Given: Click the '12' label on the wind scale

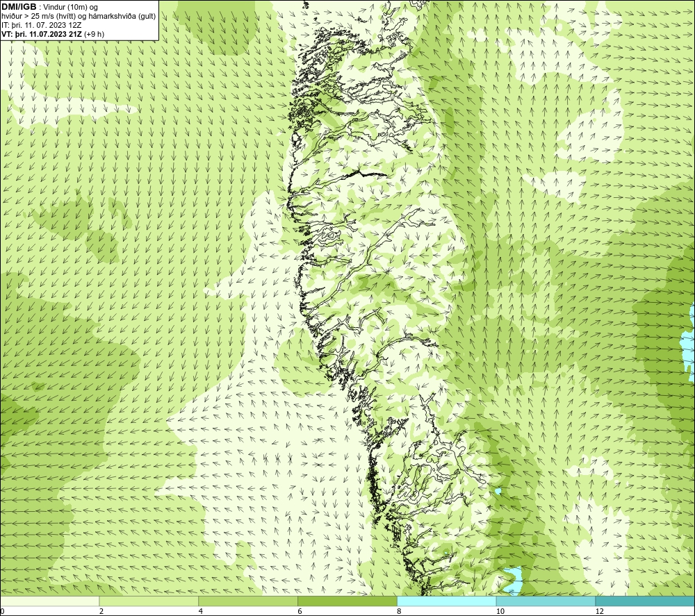Looking at the screenshot, I should (x=600, y=612).
